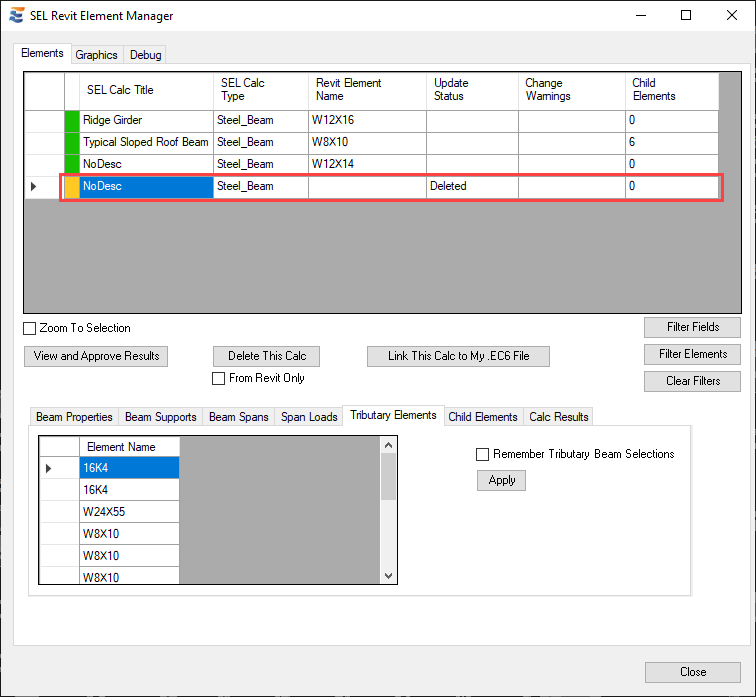
Task: Open the Child Elements tab
Action: [483, 417]
